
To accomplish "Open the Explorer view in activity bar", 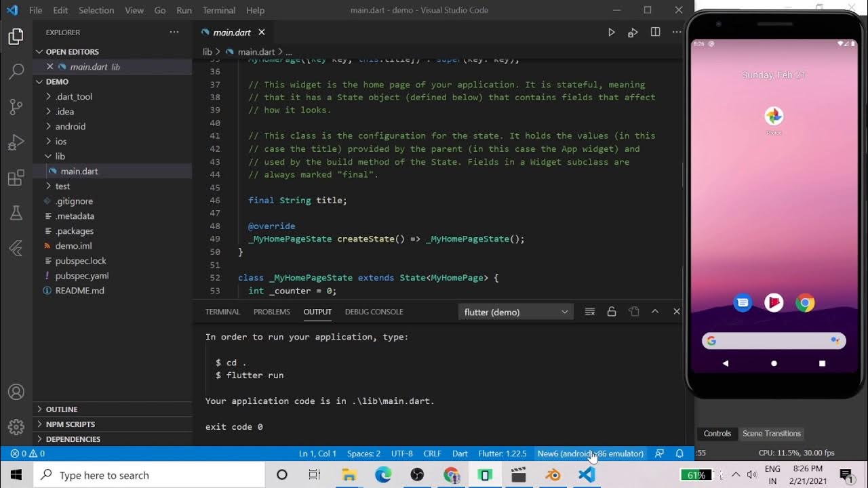I will pyautogui.click(x=16, y=37).
